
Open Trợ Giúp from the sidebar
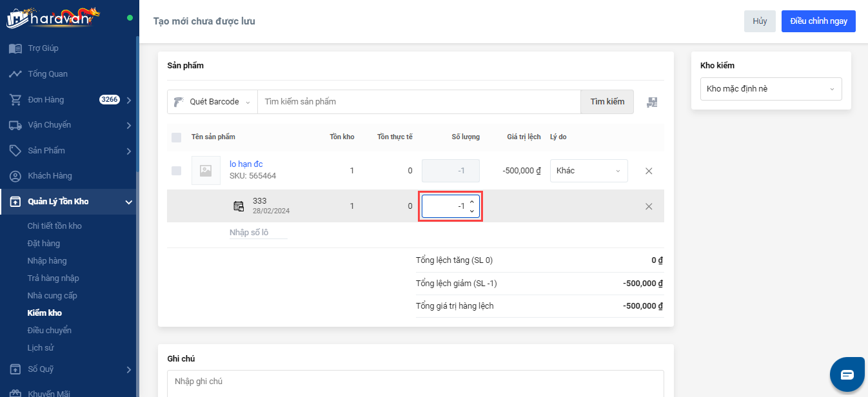pos(43,48)
